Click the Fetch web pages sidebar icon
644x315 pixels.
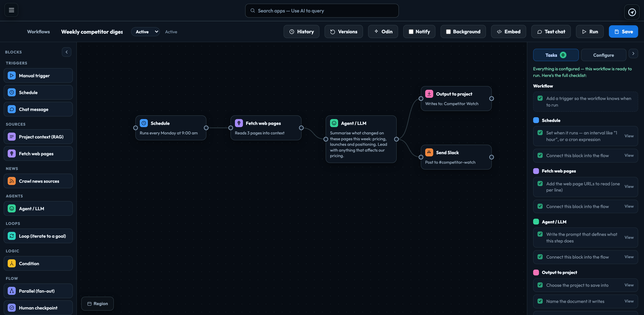point(12,153)
